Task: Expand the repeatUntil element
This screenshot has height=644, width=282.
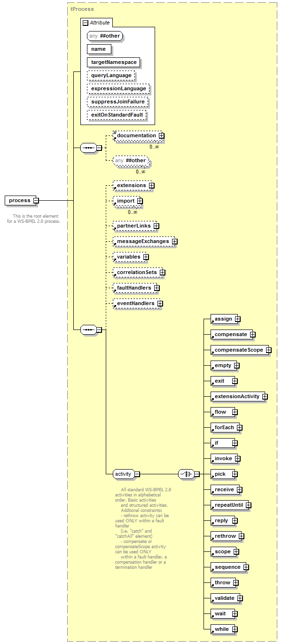Action: pos(248,505)
